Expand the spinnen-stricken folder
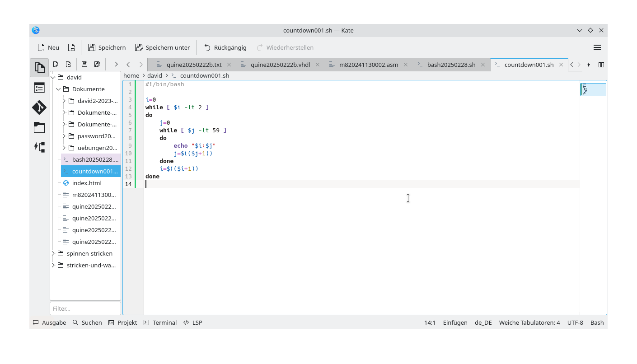 click(x=53, y=253)
